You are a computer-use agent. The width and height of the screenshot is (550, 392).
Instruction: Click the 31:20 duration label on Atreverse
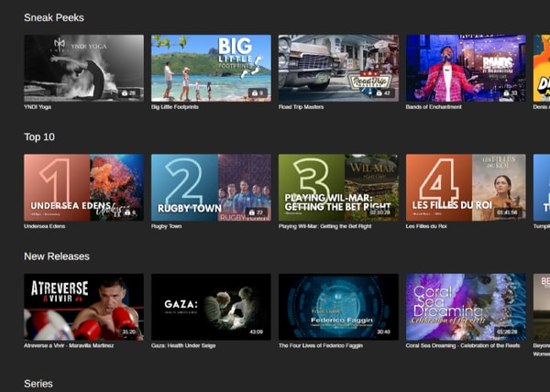point(129,332)
